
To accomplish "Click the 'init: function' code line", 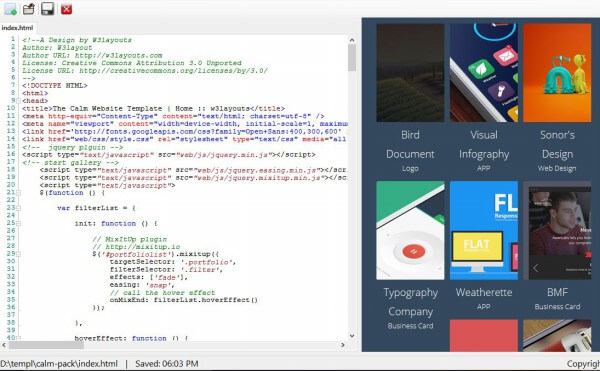I will coord(116,223).
